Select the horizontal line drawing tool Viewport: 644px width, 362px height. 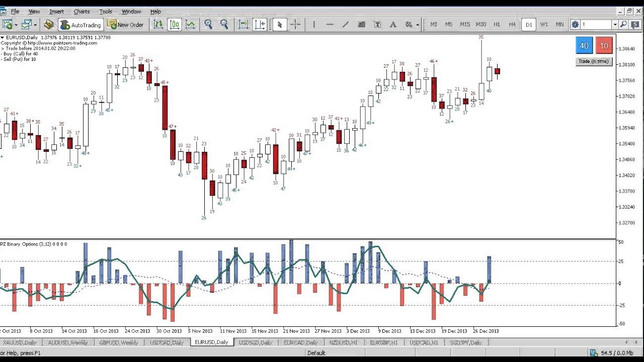pyautogui.click(x=330, y=24)
